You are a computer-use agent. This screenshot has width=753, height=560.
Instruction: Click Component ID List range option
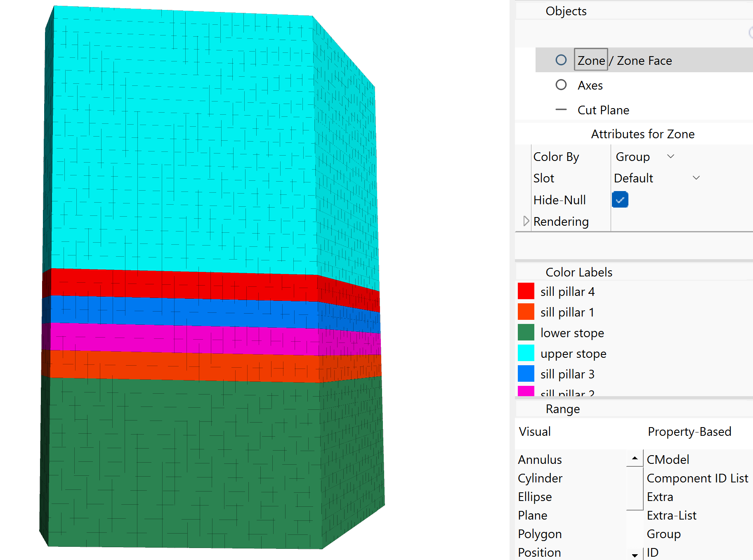tap(697, 478)
